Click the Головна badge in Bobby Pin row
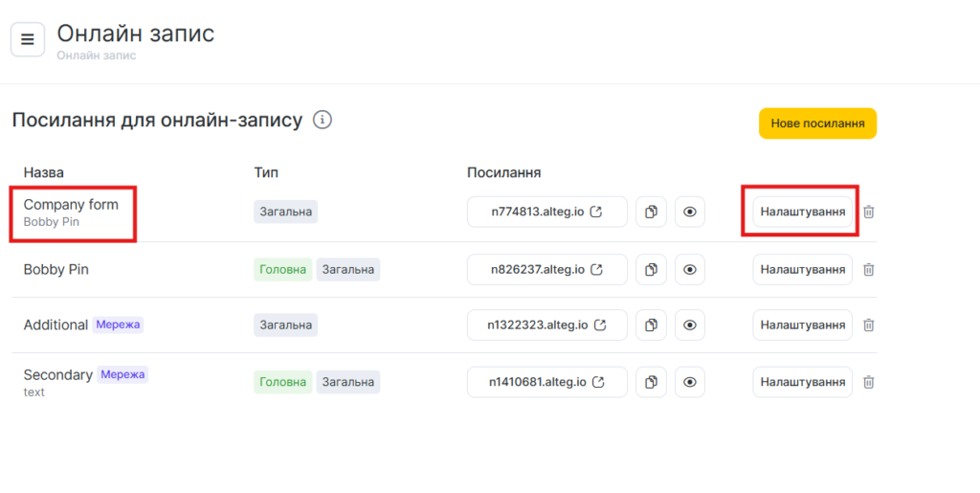Image resolution: width=980 pixels, height=493 pixels. pos(283,270)
